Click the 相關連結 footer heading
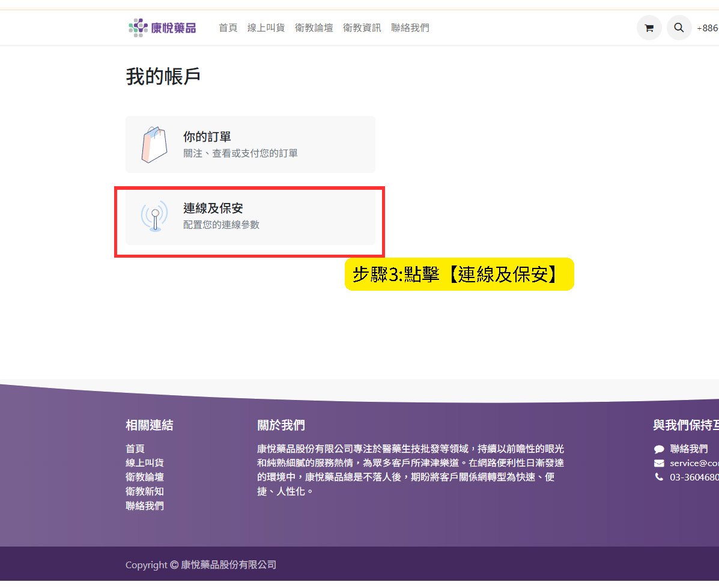Image resolution: width=719 pixels, height=588 pixels. (x=150, y=425)
